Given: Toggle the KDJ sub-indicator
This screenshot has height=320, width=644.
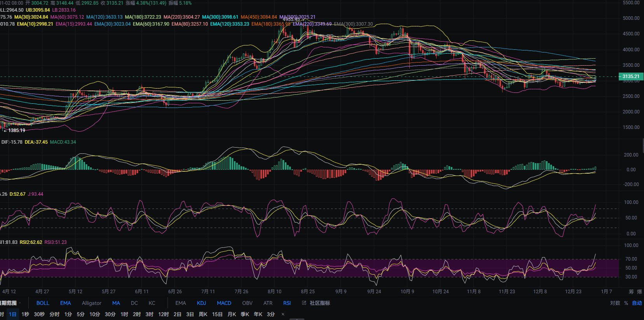Looking at the screenshot, I should click(201, 303).
